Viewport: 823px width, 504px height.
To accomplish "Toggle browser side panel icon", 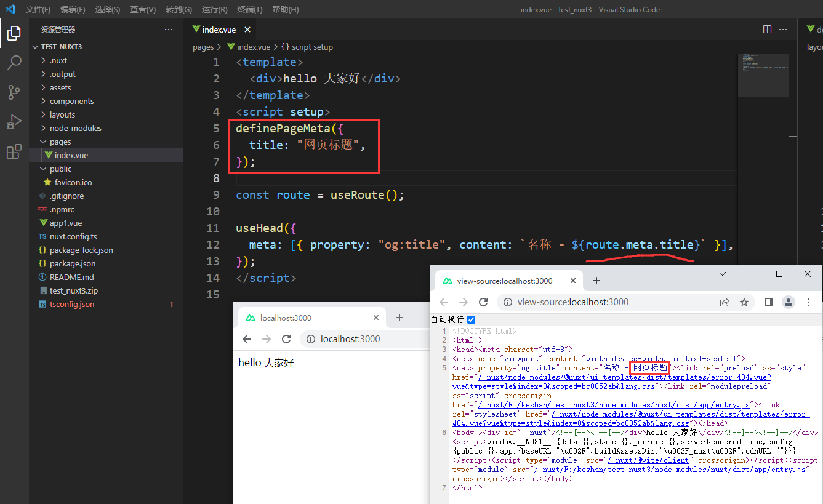I will click(x=769, y=302).
